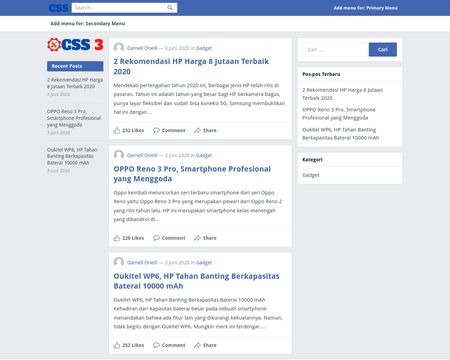Click Comment label on 8 Jutaan post
This screenshot has width=450, height=360.
tap(173, 130)
